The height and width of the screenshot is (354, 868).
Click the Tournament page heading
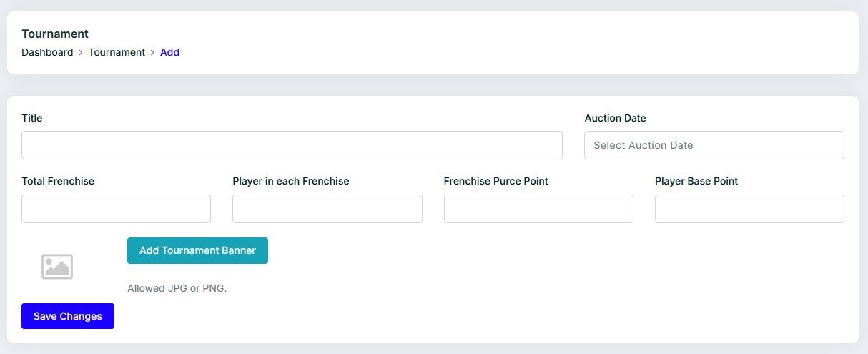point(55,34)
